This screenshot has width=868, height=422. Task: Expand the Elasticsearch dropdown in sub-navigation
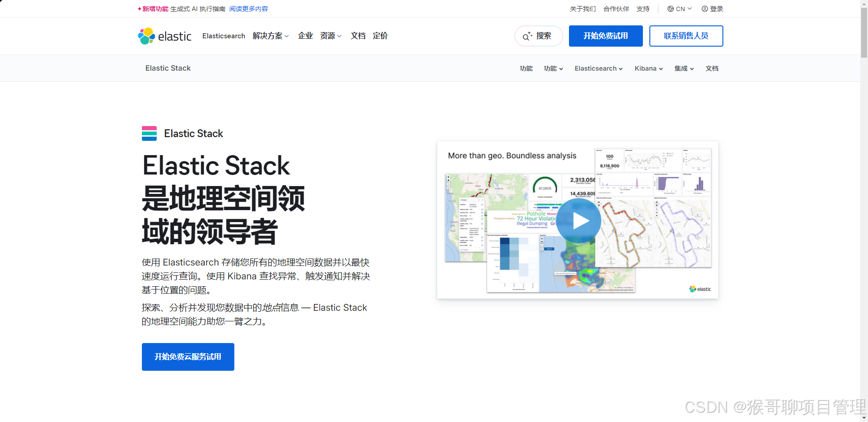tap(599, 68)
